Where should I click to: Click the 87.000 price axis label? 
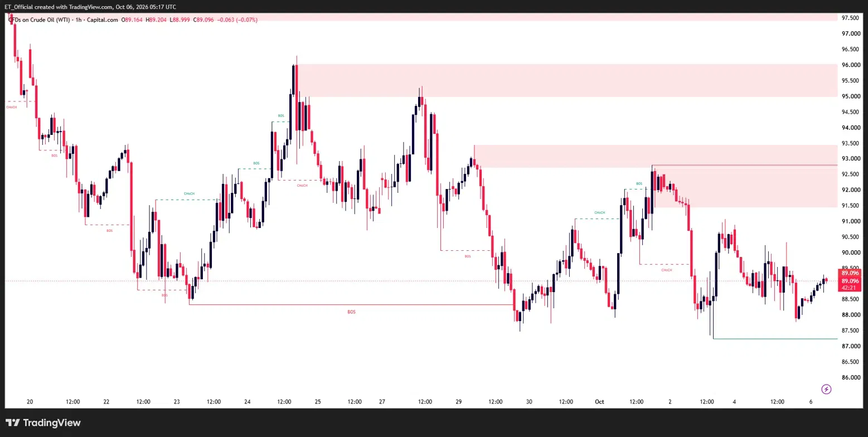[x=850, y=346]
